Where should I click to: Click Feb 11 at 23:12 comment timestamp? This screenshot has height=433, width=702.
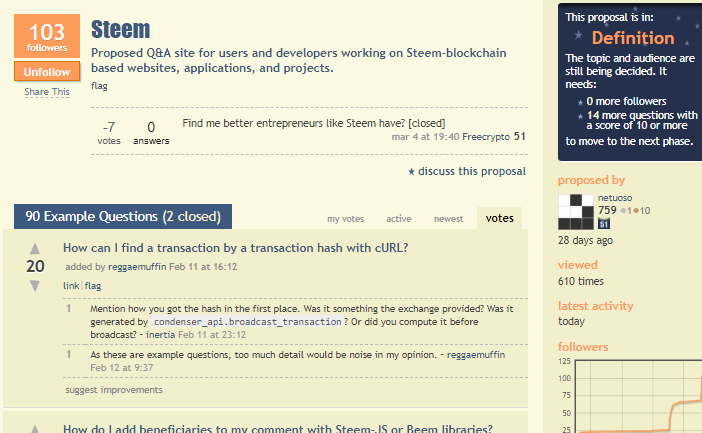pyautogui.click(x=212, y=335)
